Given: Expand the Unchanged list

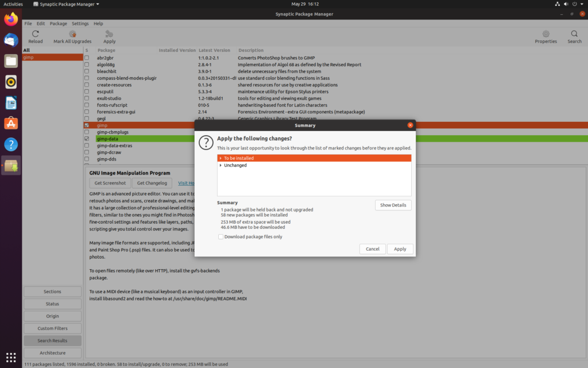Looking at the screenshot, I should (220, 165).
